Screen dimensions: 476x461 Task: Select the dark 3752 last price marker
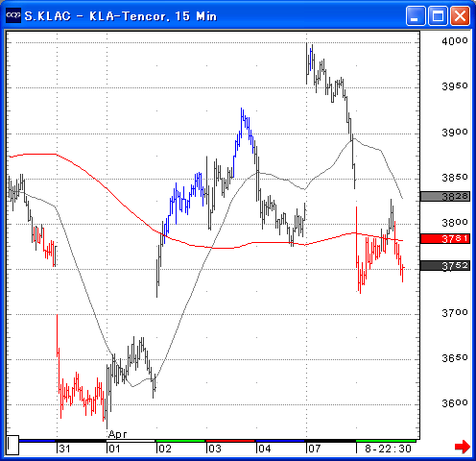pos(445,265)
